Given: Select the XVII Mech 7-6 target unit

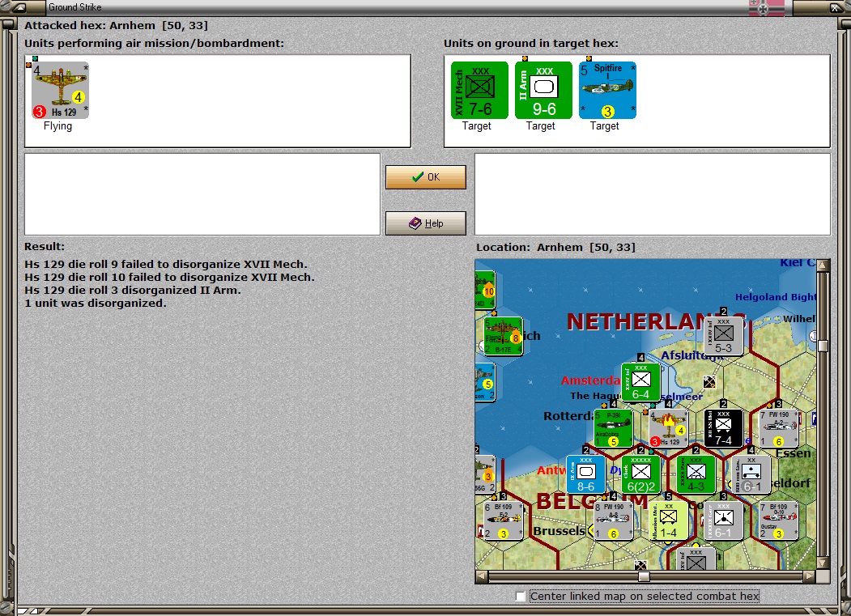Looking at the screenshot, I should 479,90.
